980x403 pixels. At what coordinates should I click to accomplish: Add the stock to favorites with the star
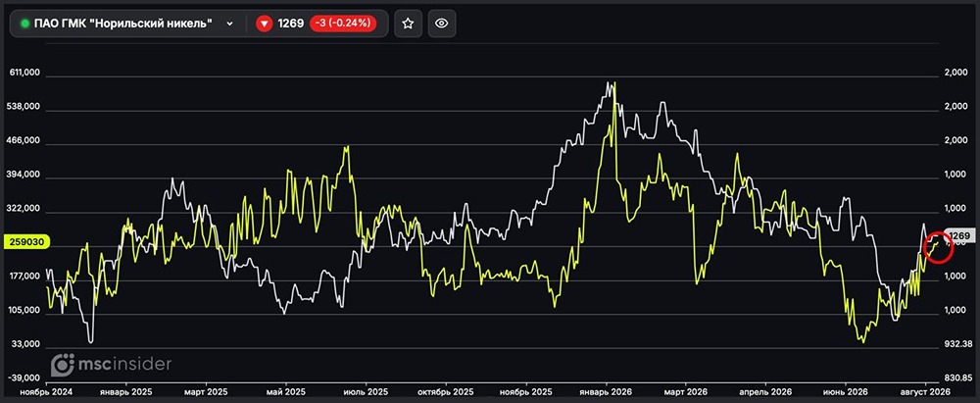coord(408,24)
